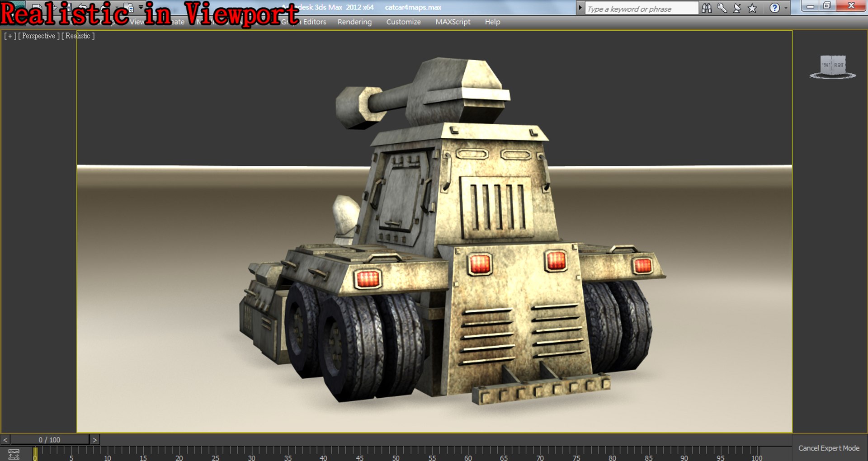
Task: Open the Rendering menu
Action: 354,22
